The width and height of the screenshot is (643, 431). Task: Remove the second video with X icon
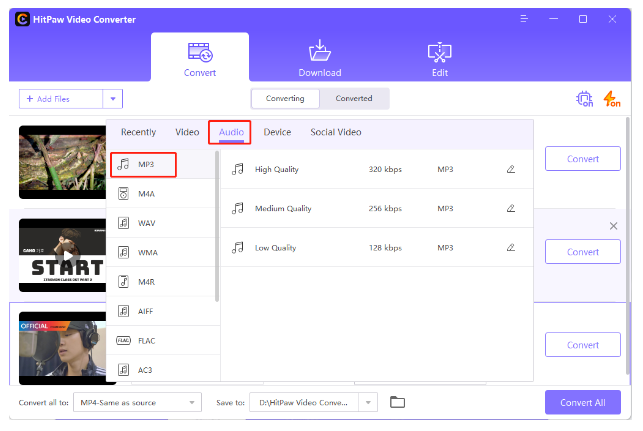tap(613, 226)
